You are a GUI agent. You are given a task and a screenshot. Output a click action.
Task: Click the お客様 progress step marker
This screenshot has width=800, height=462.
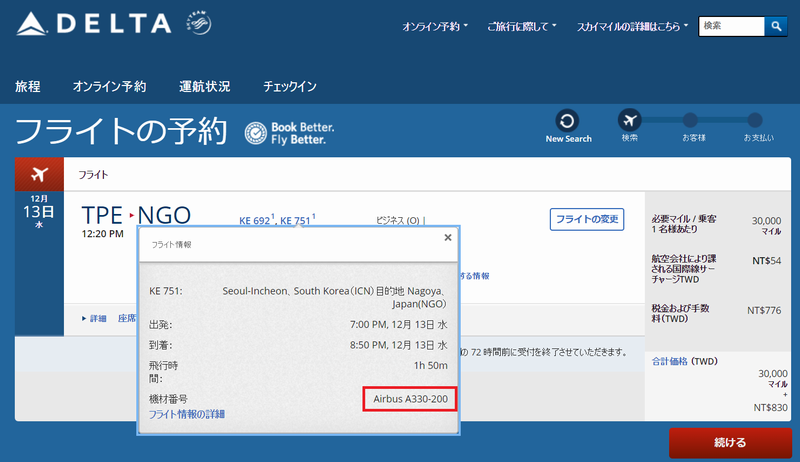tap(690, 120)
